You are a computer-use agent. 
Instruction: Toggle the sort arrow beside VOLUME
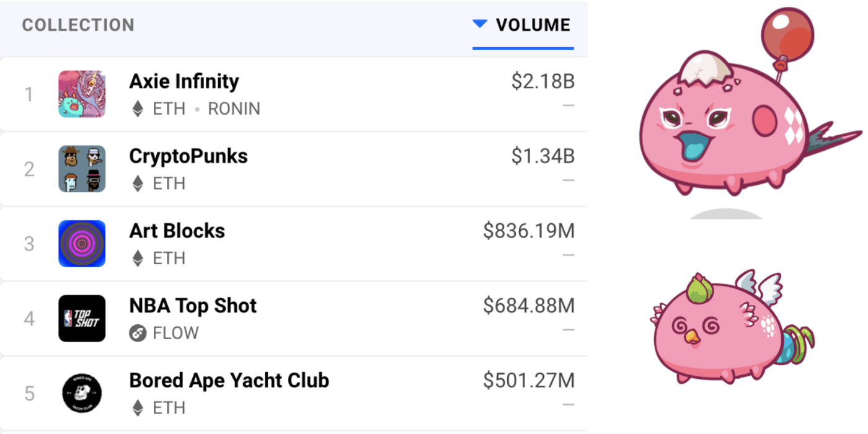tap(480, 24)
